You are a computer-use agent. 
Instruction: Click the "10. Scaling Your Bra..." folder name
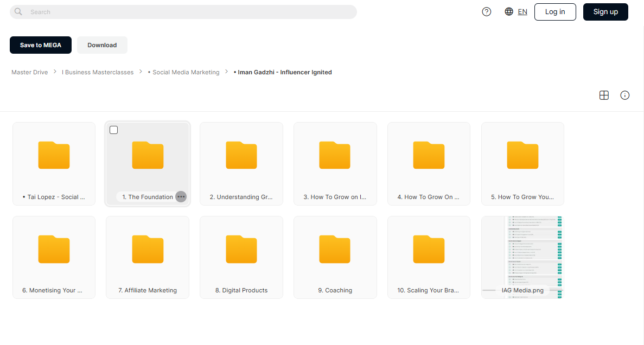[x=428, y=290]
